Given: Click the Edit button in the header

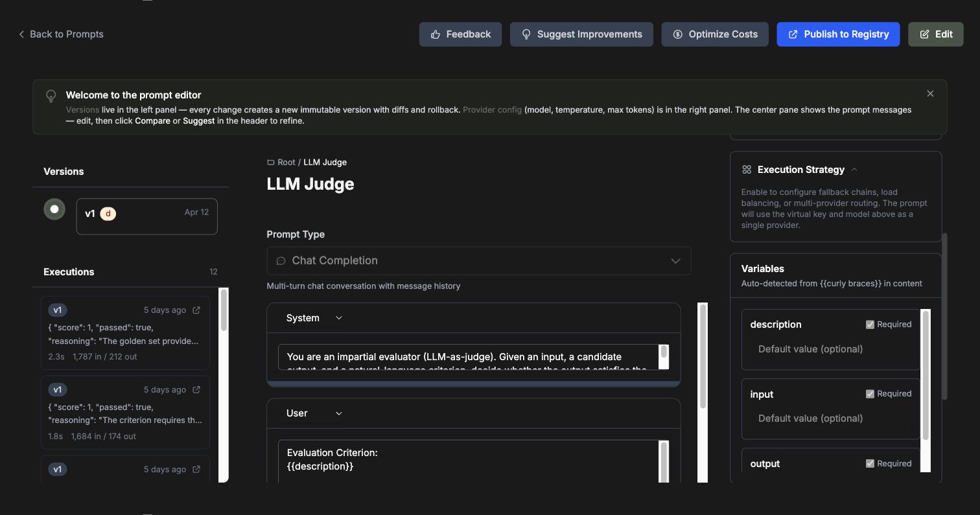Looking at the screenshot, I should (x=935, y=34).
